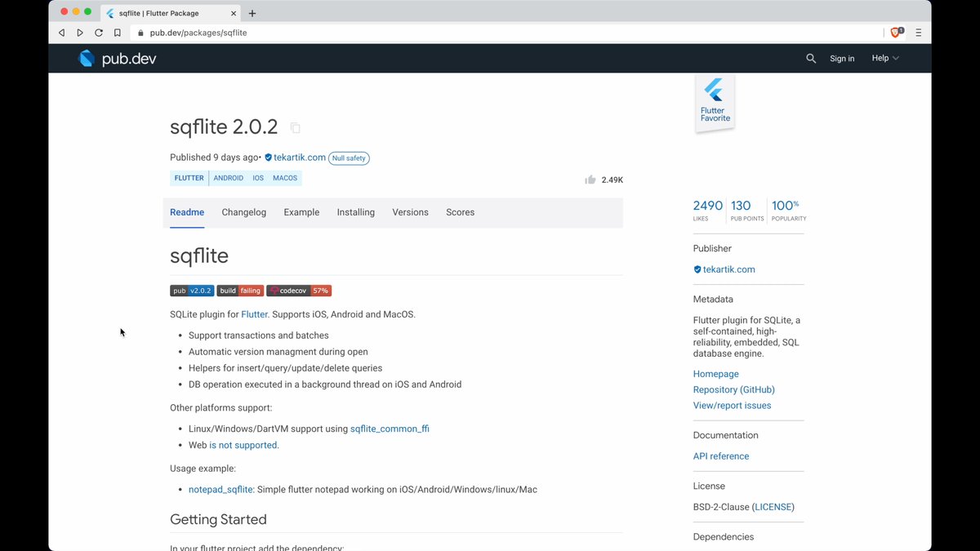Copy package name with the copy icon
980x551 pixels.
[x=296, y=128]
